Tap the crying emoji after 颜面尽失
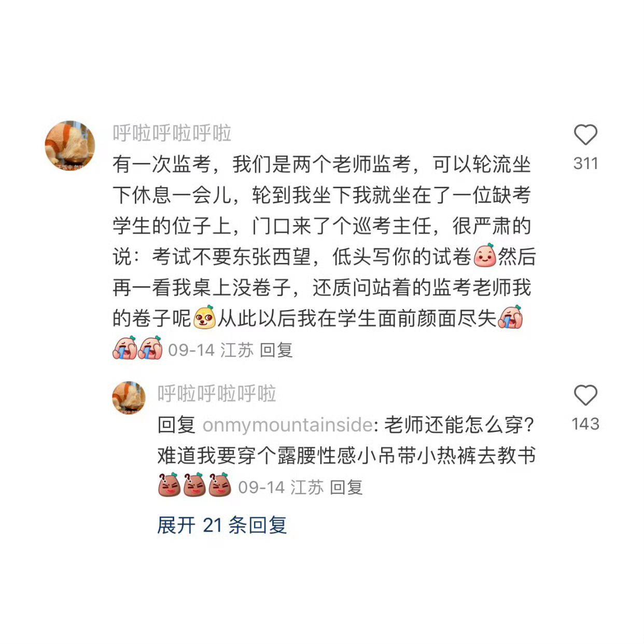644x644 pixels. (x=510, y=317)
